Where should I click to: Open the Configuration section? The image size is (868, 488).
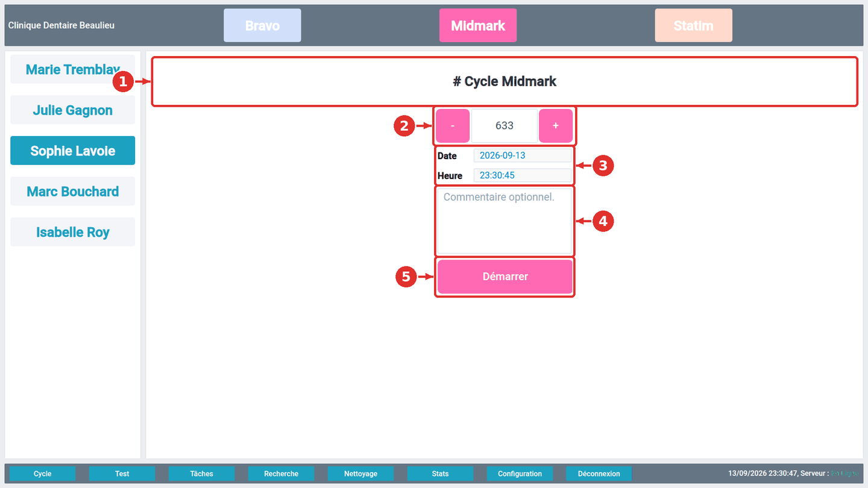pyautogui.click(x=520, y=474)
